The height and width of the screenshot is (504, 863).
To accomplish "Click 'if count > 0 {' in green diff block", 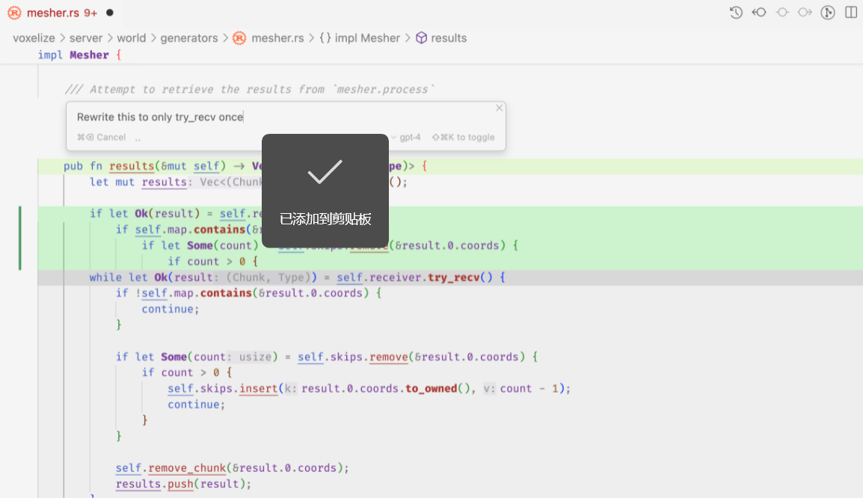I will click(212, 262).
